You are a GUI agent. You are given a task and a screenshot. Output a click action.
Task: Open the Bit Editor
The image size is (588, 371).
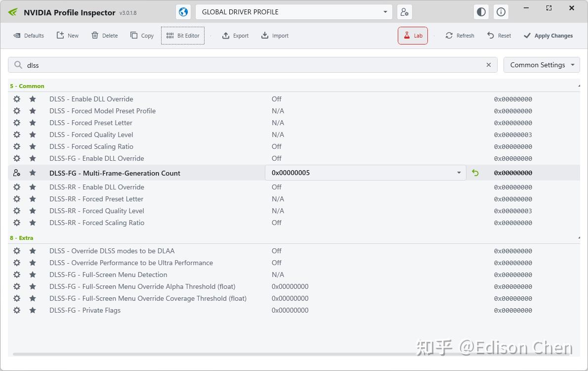coord(183,36)
